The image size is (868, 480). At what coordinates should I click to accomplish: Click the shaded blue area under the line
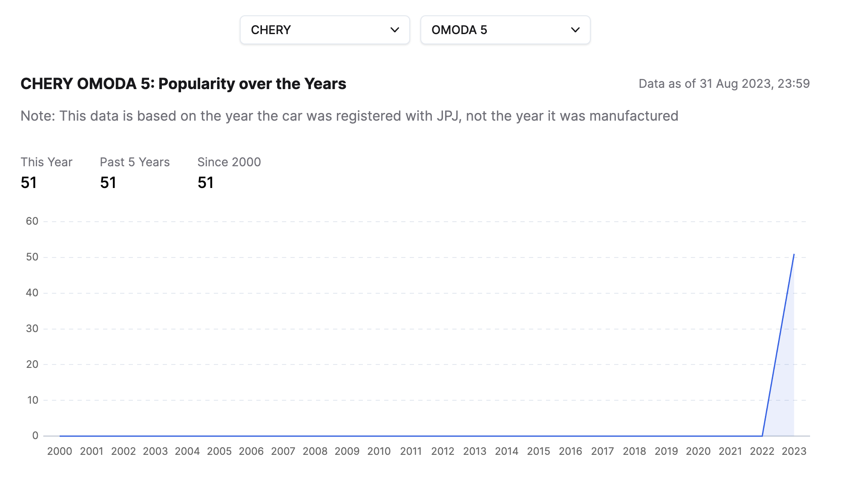click(786, 384)
